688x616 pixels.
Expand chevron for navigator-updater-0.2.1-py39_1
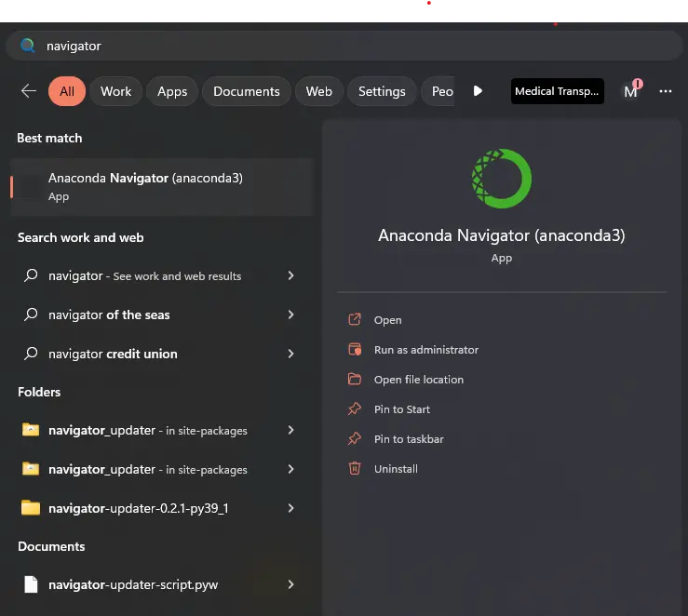[290, 508]
